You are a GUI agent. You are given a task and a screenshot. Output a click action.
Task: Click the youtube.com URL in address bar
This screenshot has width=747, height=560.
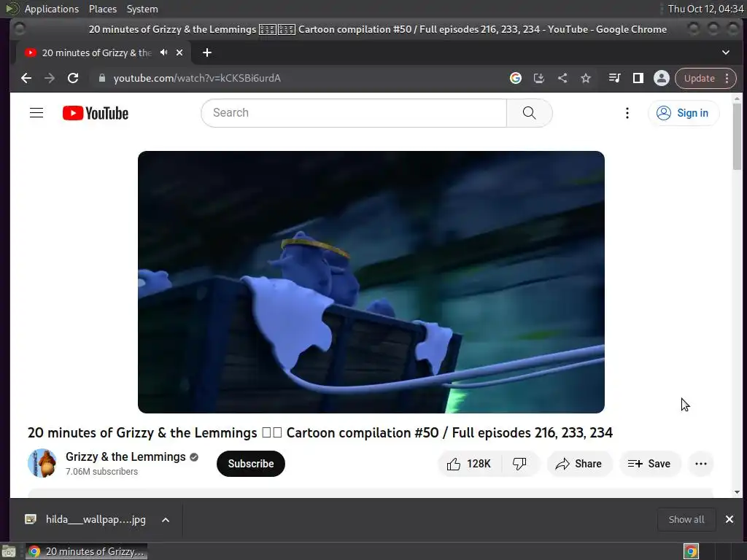(x=197, y=78)
